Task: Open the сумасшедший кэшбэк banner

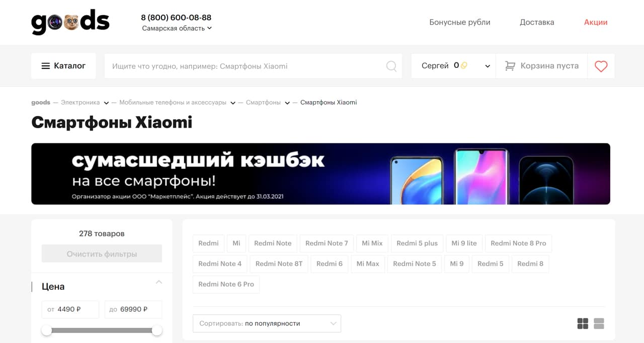Action: click(x=320, y=174)
